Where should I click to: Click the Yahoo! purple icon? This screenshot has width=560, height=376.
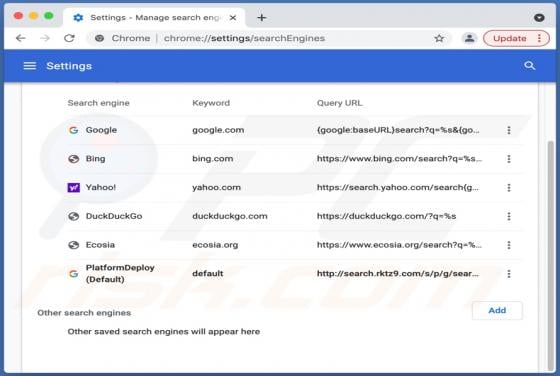pyautogui.click(x=74, y=187)
